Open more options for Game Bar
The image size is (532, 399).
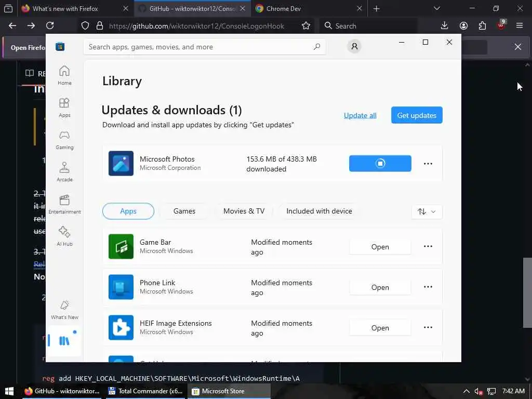pos(428,246)
